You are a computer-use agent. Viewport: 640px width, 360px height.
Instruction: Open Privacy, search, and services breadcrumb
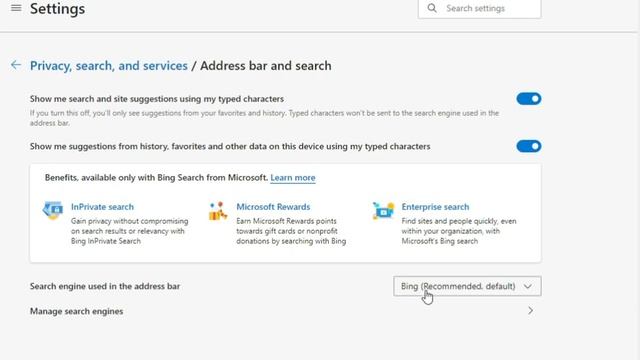click(109, 66)
